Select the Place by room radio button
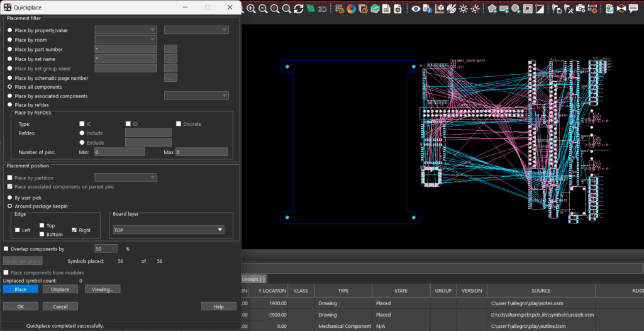The image size is (644, 331). (9, 40)
